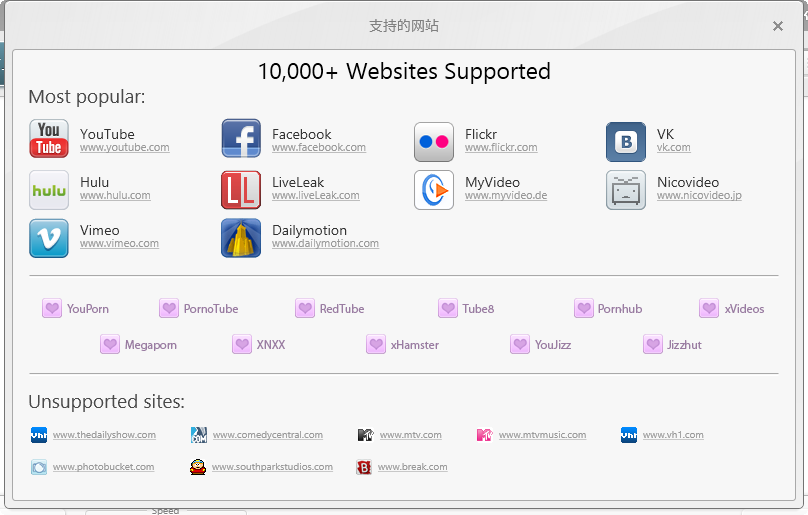The width and height of the screenshot is (808, 515).
Task: Click the Comedy Central site icon
Action: click(x=199, y=435)
